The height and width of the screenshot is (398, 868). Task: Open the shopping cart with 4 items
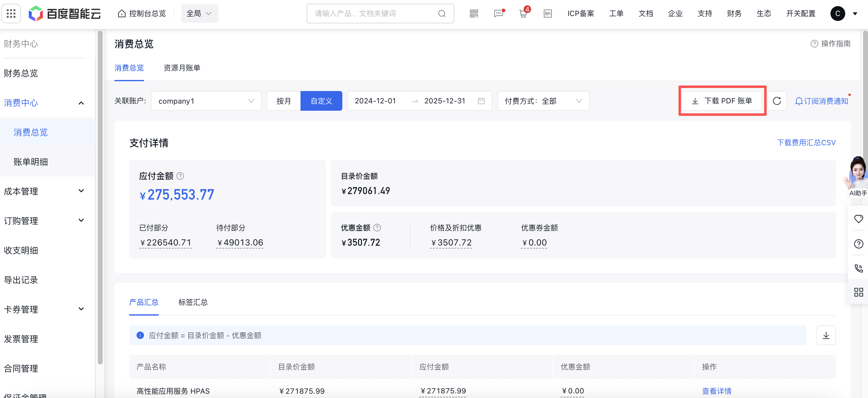point(523,14)
